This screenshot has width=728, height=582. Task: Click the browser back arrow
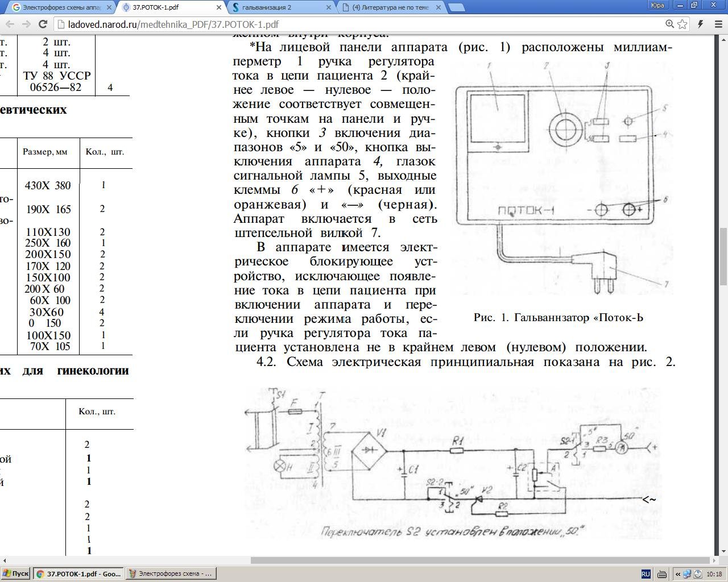tap(10, 24)
